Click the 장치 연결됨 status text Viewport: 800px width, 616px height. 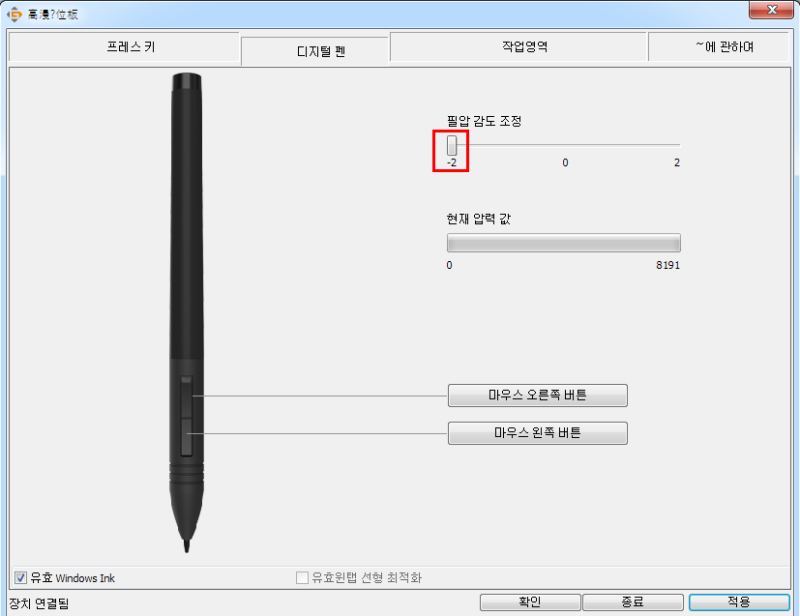pos(39,604)
